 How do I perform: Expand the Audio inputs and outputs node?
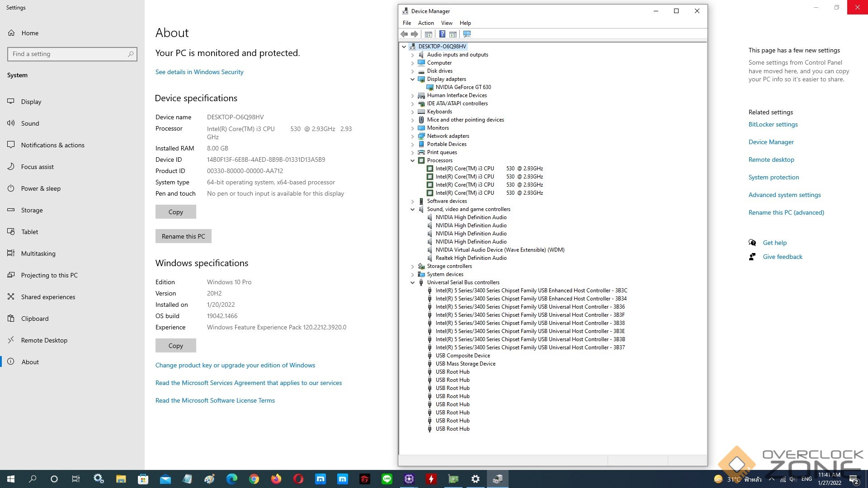click(412, 55)
